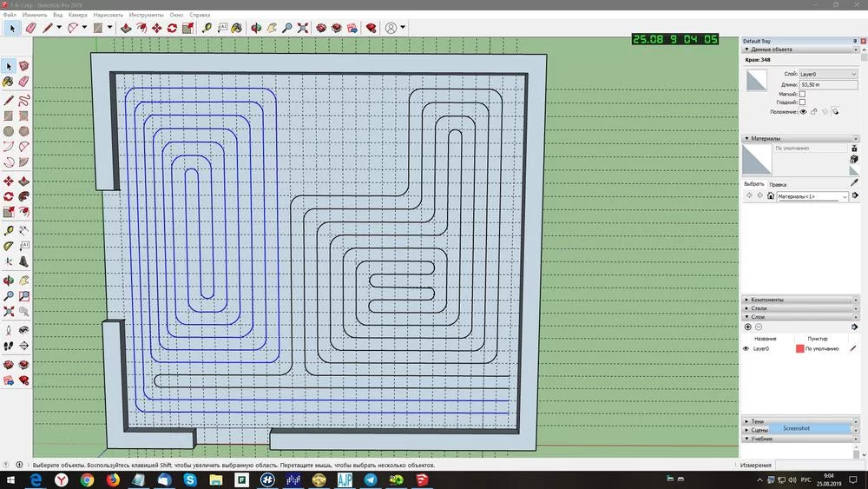The width and height of the screenshot is (868, 489).
Task: Select the Protractor tool in left toolbar
Action: pos(9,246)
